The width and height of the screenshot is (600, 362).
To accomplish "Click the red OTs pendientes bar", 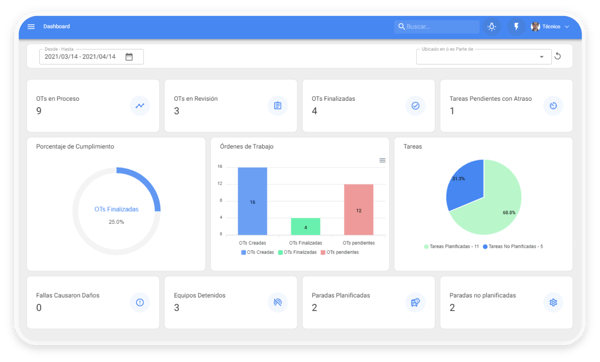I will pos(359,210).
